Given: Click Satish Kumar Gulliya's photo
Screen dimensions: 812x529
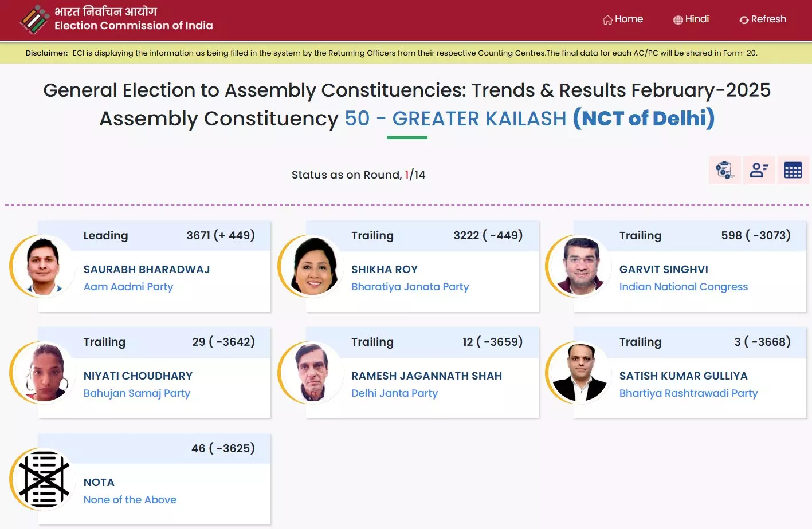Looking at the screenshot, I should pos(580,373).
